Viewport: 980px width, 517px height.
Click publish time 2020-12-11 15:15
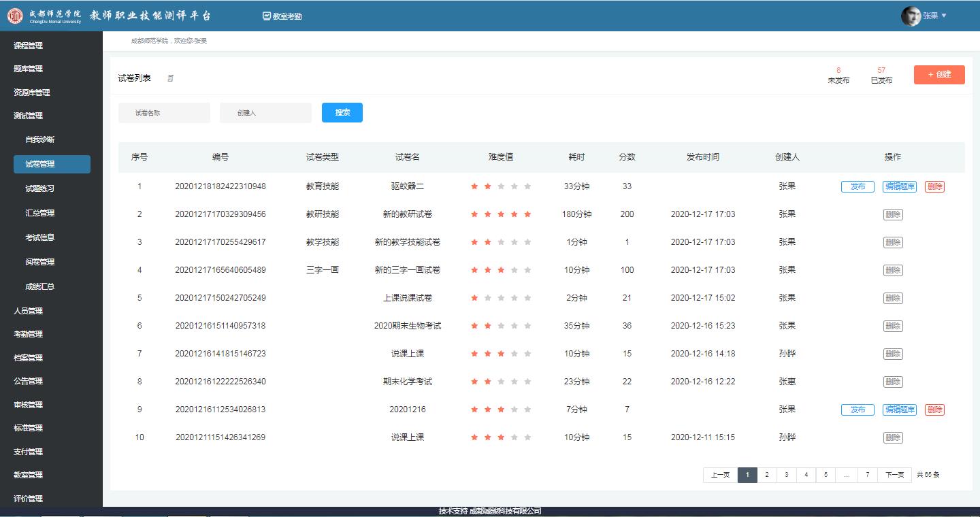pyautogui.click(x=703, y=437)
